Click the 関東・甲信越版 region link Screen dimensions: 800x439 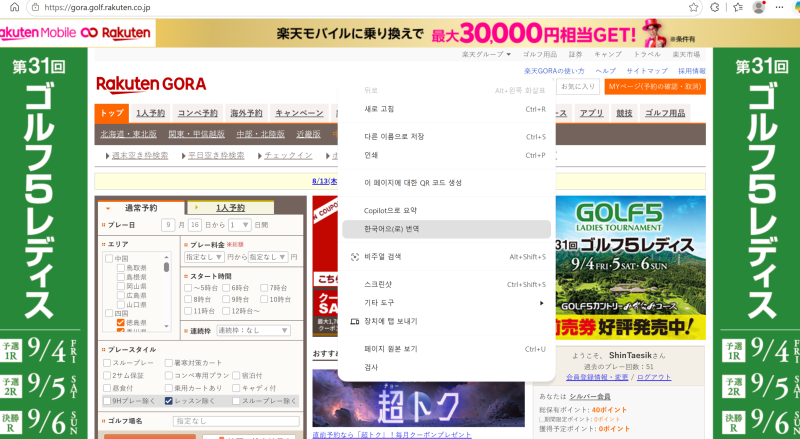click(x=196, y=134)
